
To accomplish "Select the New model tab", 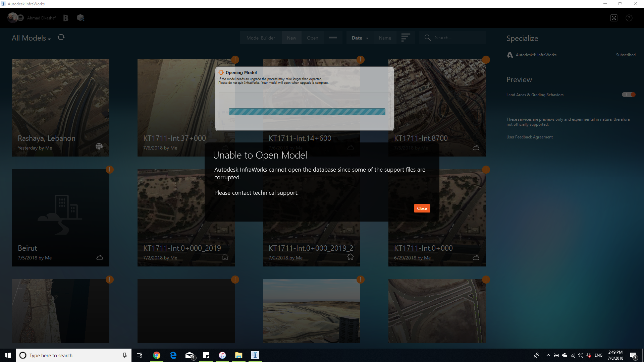I will click(291, 38).
